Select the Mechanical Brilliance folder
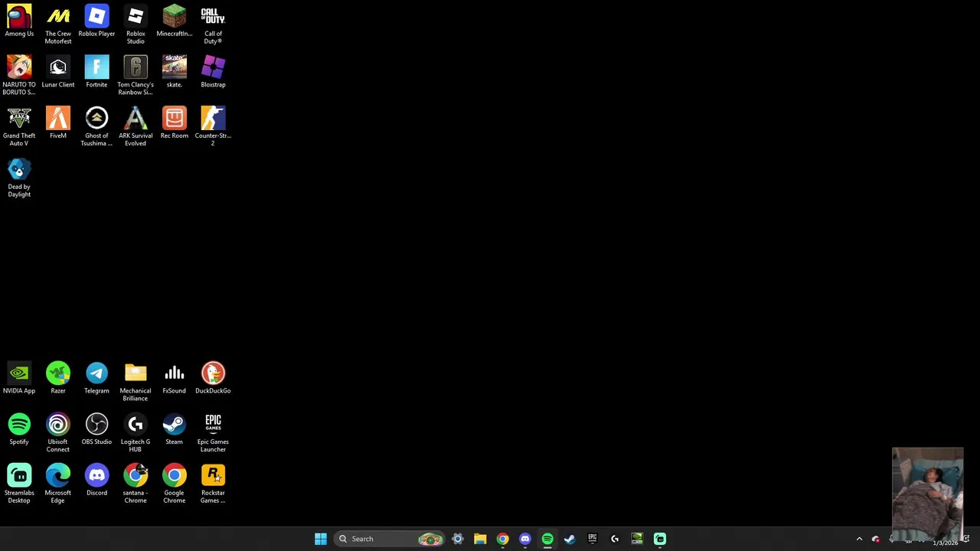 136,381
